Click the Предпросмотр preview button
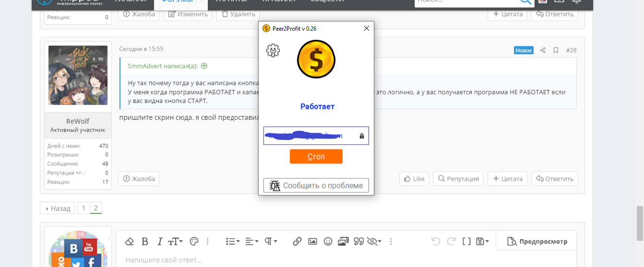 537,241
